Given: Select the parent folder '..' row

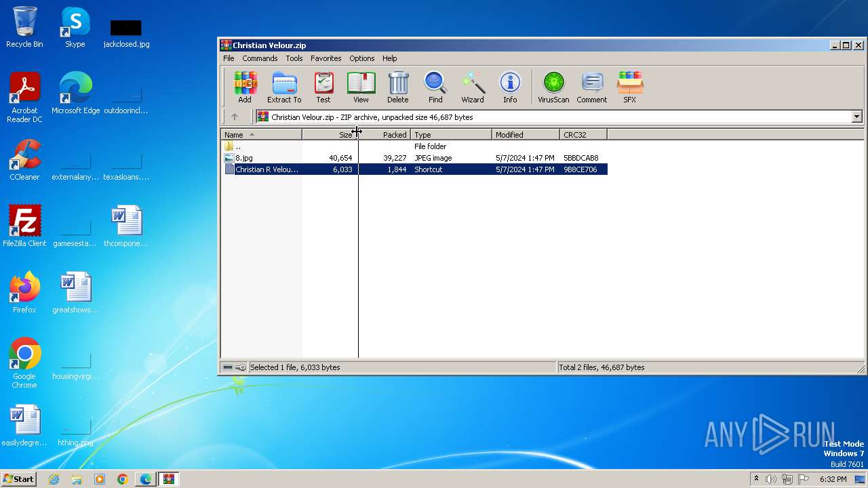Looking at the screenshot, I should point(414,146).
